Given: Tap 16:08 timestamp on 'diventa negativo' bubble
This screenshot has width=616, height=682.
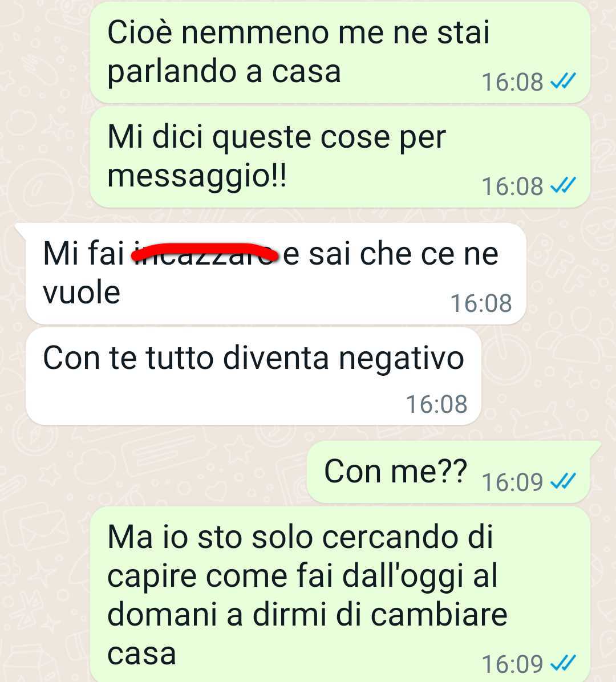Looking at the screenshot, I should point(436,404).
